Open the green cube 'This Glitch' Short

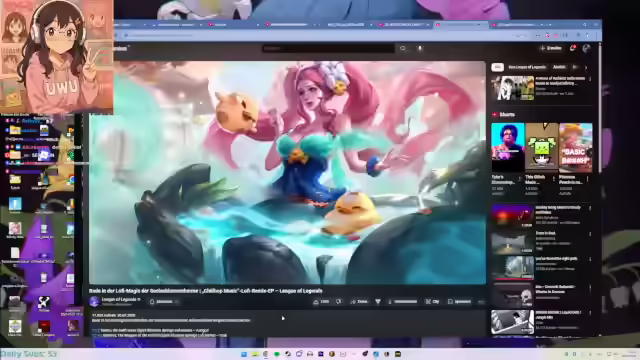click(542, 147)
